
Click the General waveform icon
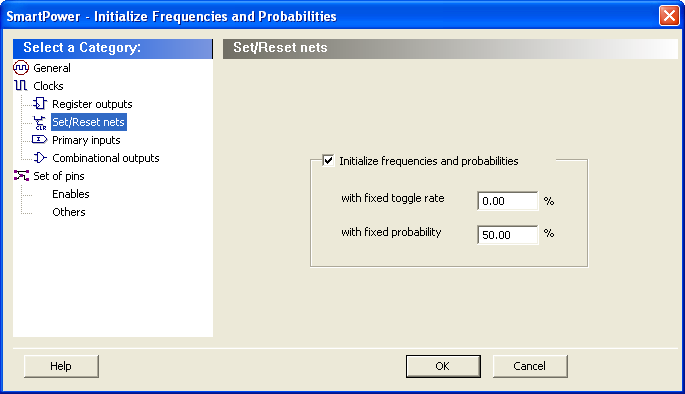pyautogui.click(x=21, y=68)
